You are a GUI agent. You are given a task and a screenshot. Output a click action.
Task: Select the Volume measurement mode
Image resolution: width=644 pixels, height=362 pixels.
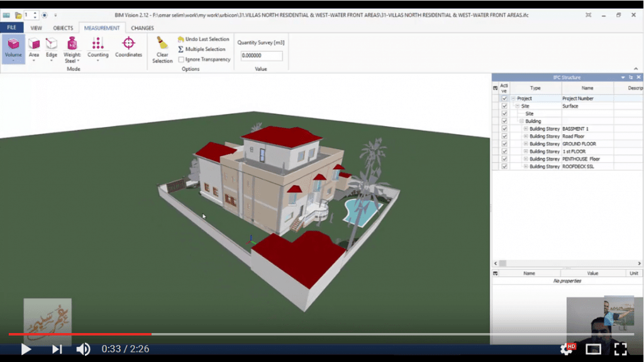pyautogui.click(x=13, y=48)
